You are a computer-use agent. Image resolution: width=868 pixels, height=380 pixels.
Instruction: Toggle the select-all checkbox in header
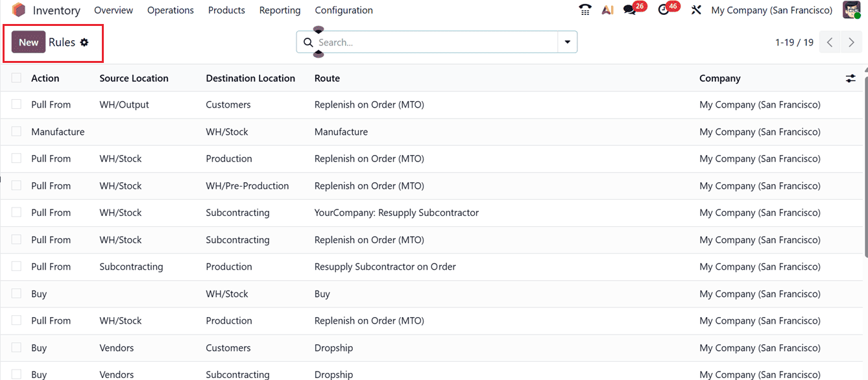(16, 77)
